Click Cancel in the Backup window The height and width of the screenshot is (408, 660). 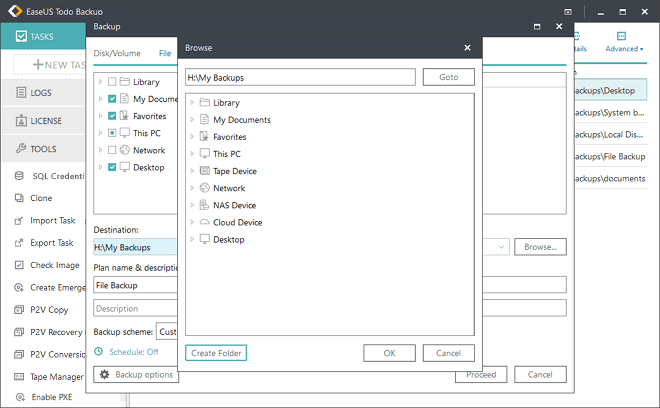coord(540,374)
